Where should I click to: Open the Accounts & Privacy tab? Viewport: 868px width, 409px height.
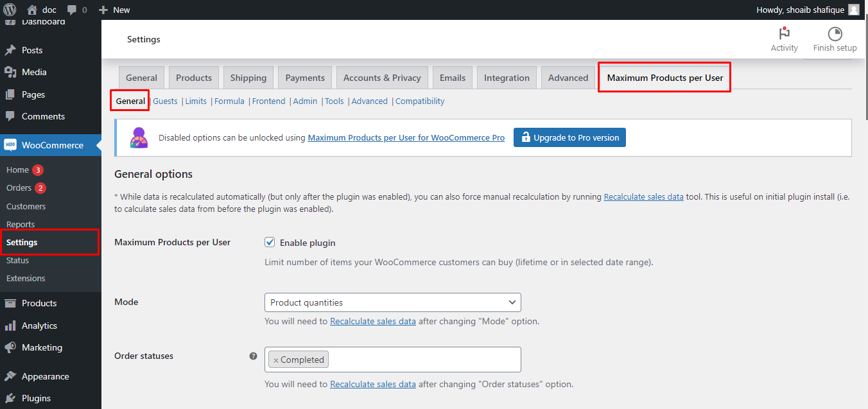pyautogui.click(x=382, y=78)
